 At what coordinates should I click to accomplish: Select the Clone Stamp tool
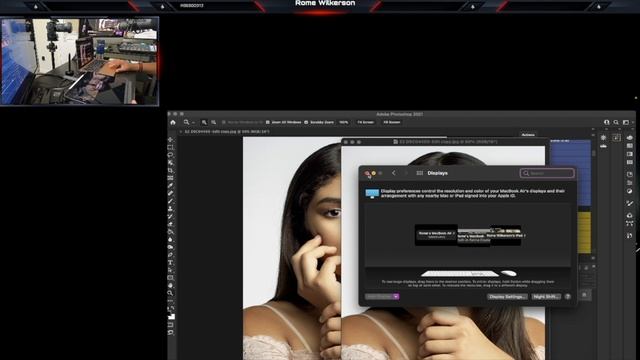point(171,209)
